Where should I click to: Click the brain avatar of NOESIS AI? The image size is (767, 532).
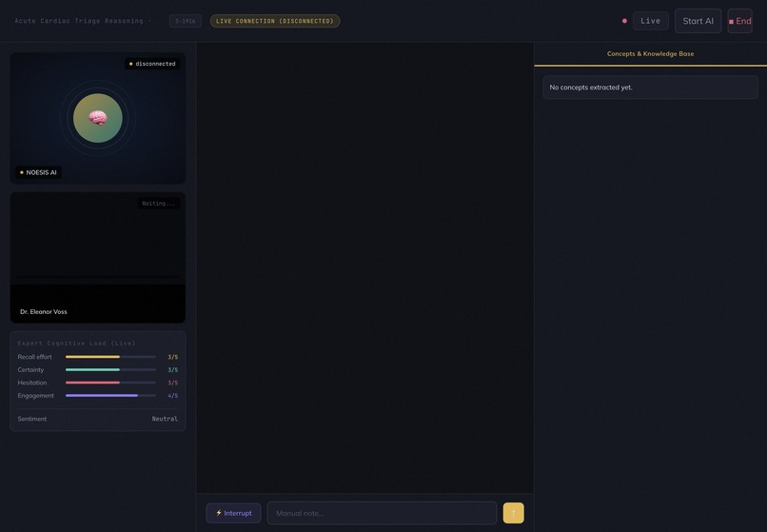tap(98, 118)
